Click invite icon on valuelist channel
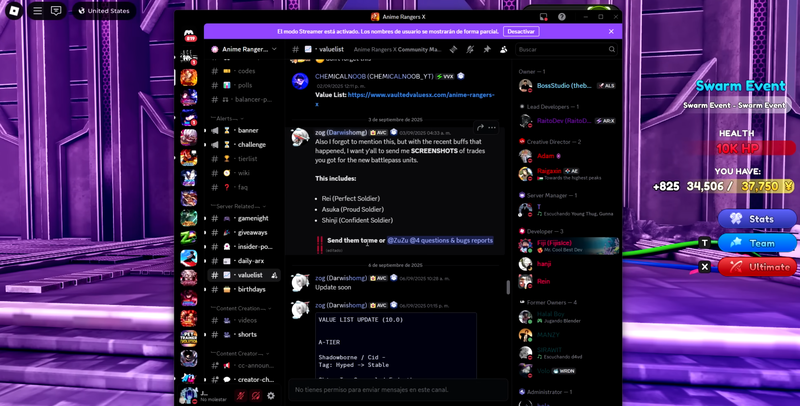This screenshot has height=406, width=800. 274,275
